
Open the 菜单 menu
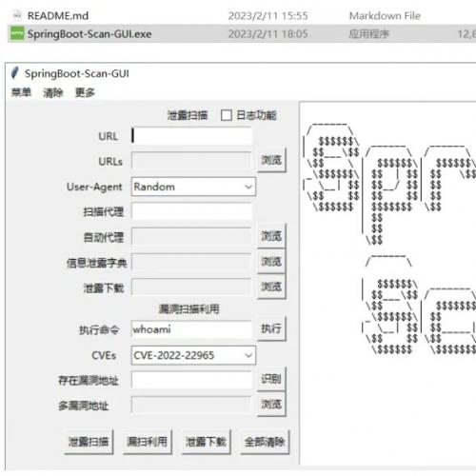[21, 92]
